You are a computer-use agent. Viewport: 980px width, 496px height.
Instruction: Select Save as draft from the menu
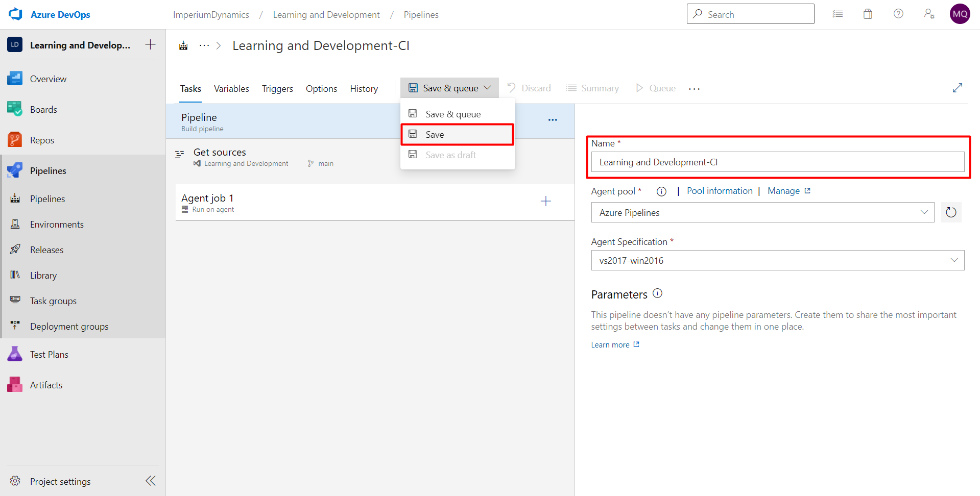(450, 155)
